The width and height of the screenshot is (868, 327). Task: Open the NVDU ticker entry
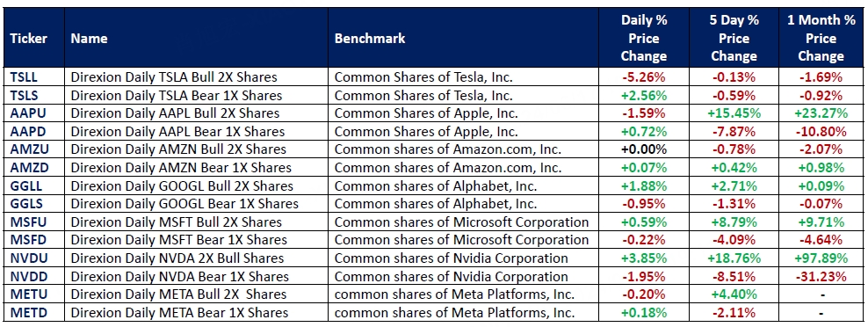point(26,258)
